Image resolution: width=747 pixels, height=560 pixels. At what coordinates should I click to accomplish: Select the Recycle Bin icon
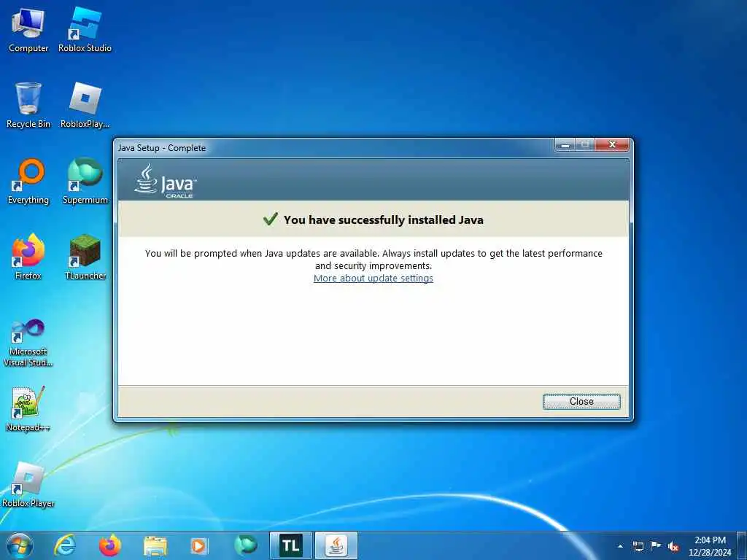[28, 105]
